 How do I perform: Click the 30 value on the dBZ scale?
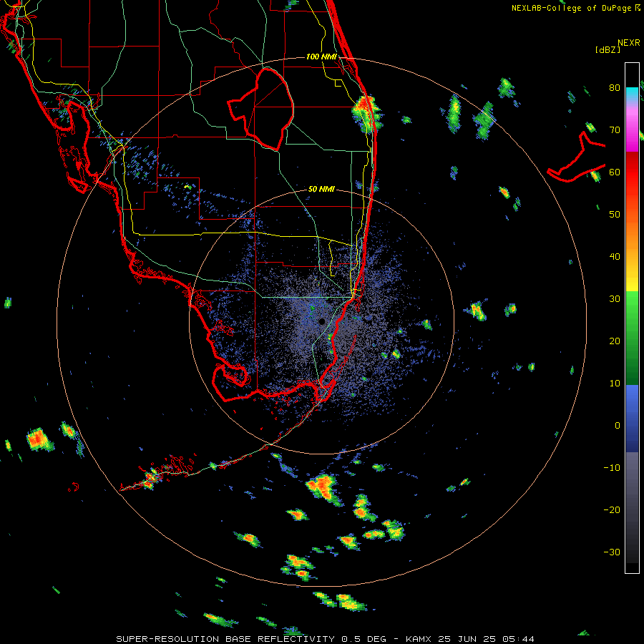pyautogui.click(x=615, y=298)
